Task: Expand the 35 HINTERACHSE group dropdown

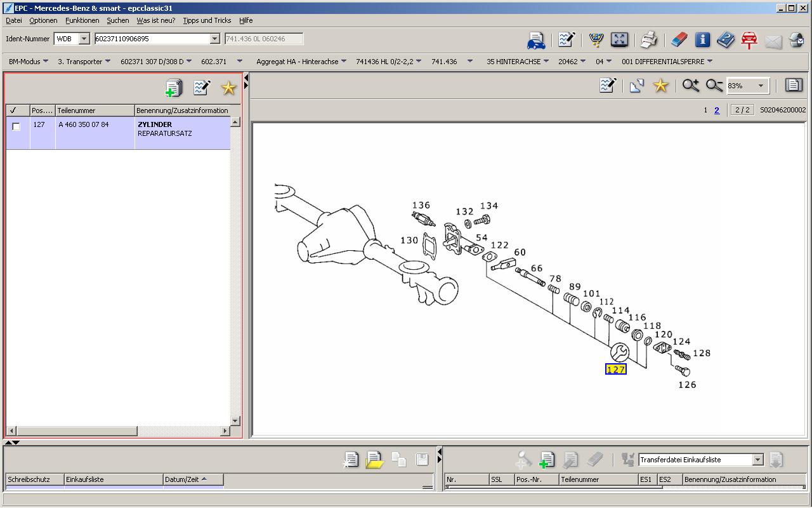Action: pyautogui.click(x=518, y=62)
